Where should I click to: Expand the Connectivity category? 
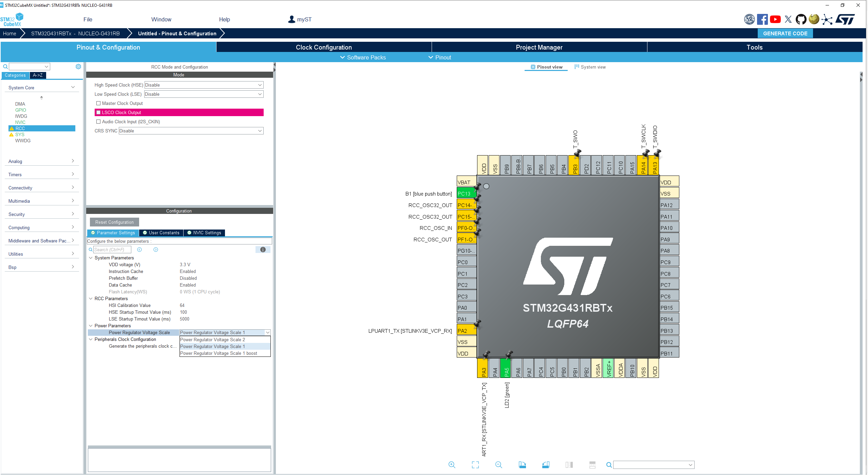click(x=41, y=187)
